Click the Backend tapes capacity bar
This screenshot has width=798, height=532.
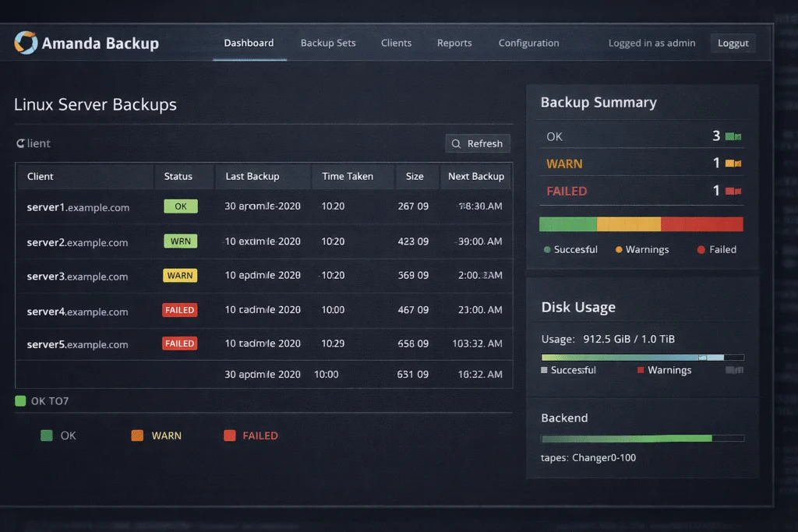pos(642,439)
